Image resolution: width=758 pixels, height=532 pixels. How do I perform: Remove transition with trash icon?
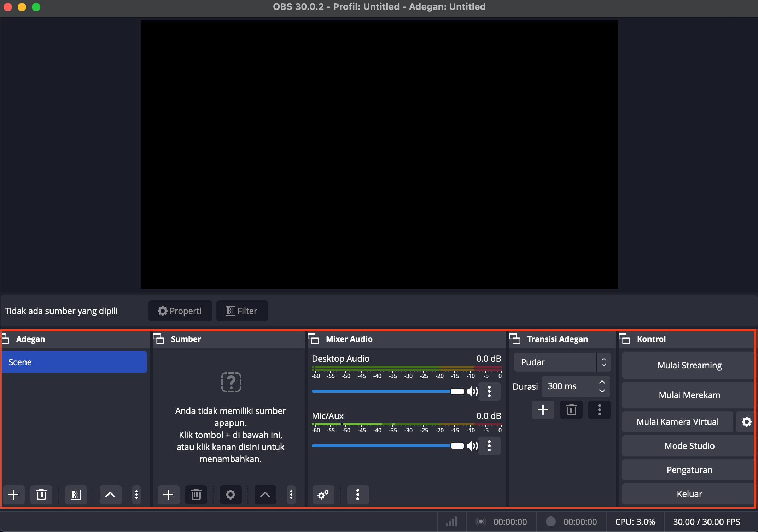pyautogui.click(x=571, y=410)
